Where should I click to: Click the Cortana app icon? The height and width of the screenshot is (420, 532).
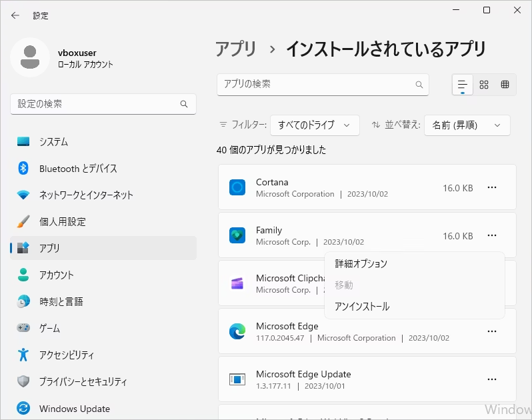(237, 187)
